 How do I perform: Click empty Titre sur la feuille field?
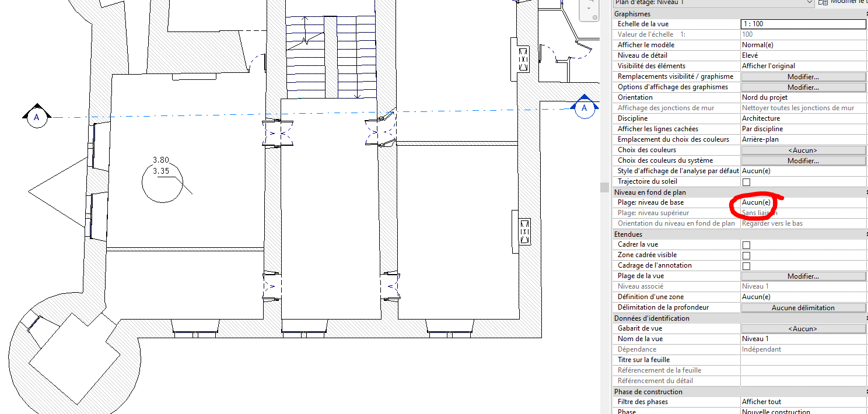(x=803, y=360)
